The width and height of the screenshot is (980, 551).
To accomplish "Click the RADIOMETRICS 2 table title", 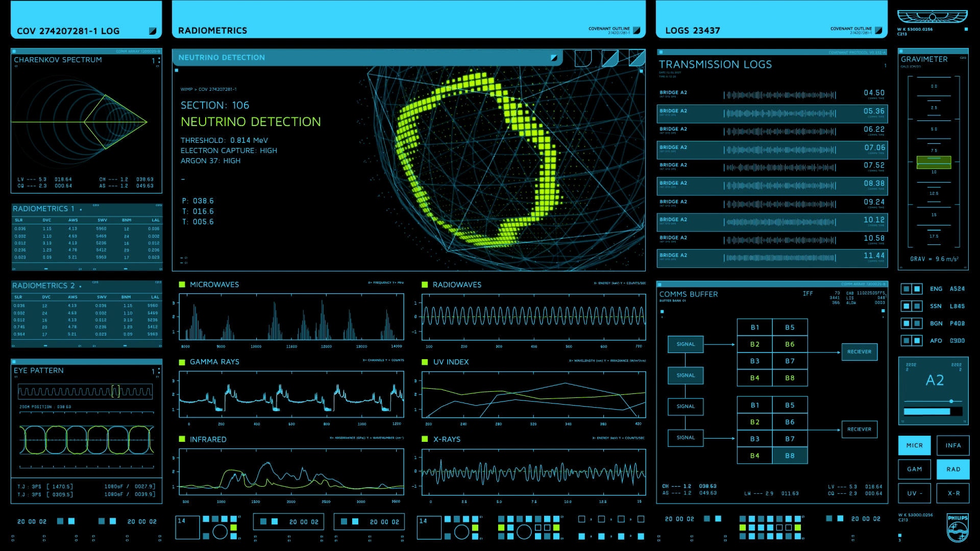I will click(x=44, y=286).
